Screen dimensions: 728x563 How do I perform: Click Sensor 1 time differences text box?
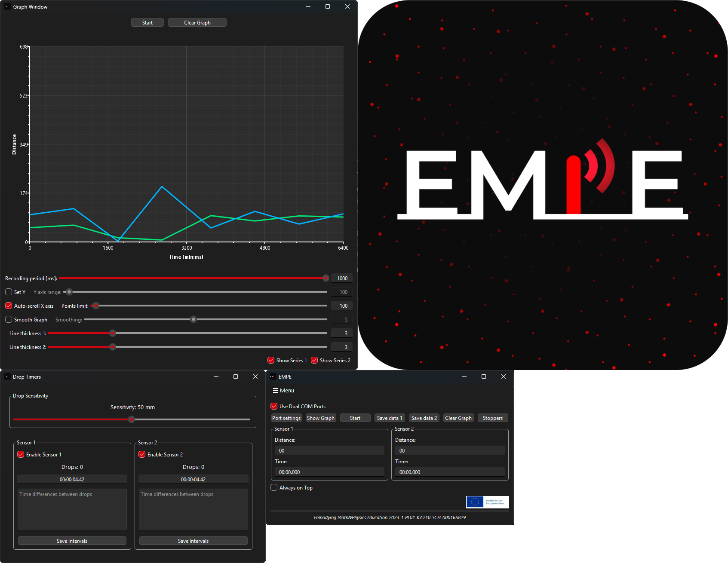(x=72, y=509)
